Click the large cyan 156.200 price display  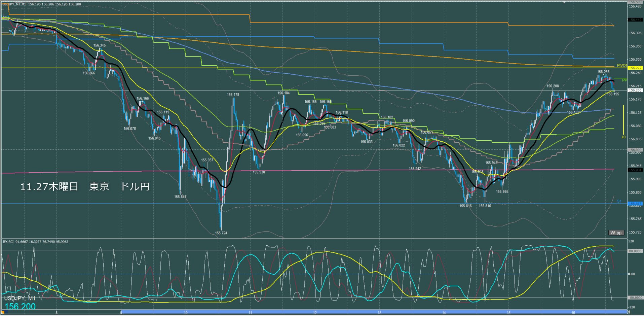(x=20, y=306)
